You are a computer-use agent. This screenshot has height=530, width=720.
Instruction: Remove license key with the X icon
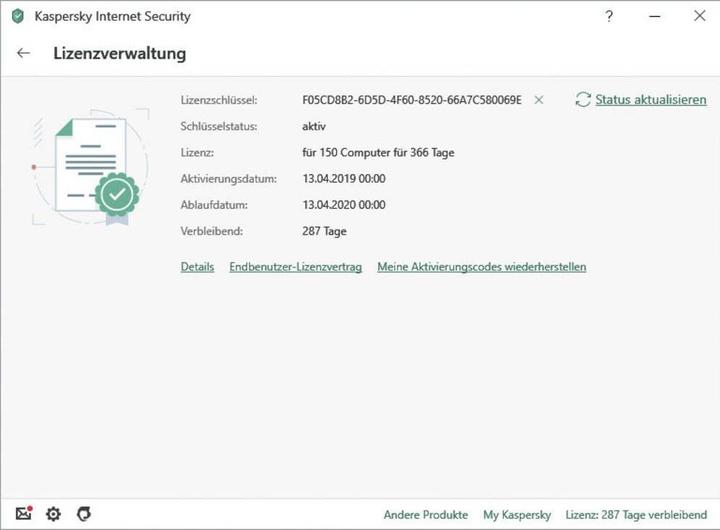click(539, 100)
